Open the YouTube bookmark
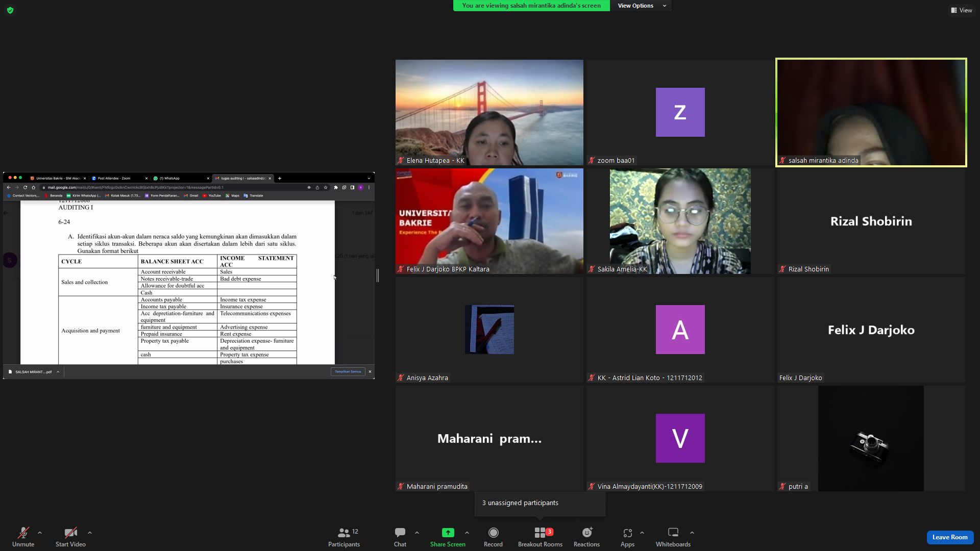 click(212, 195)
